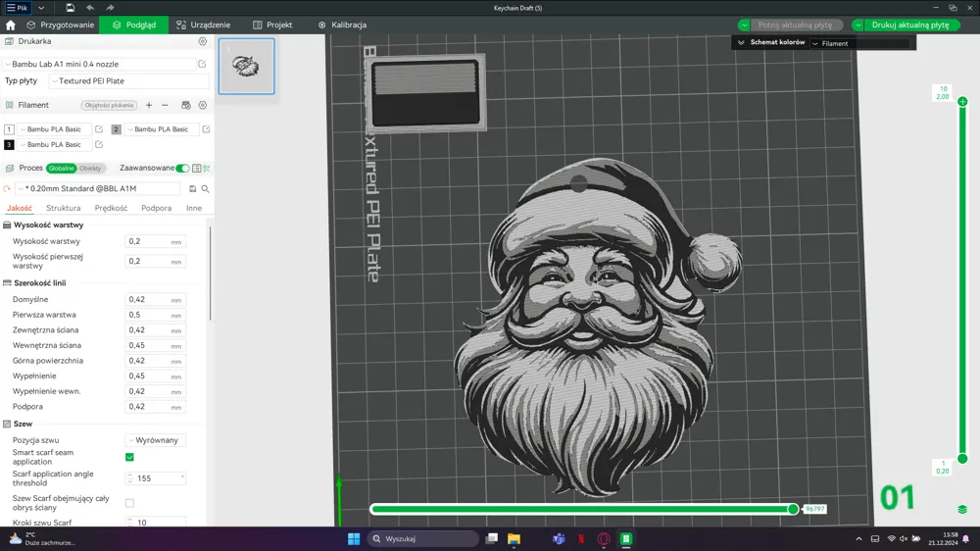980x551 pixels.
Task: Click the top handle of layer slider
Action: point(962,101)
